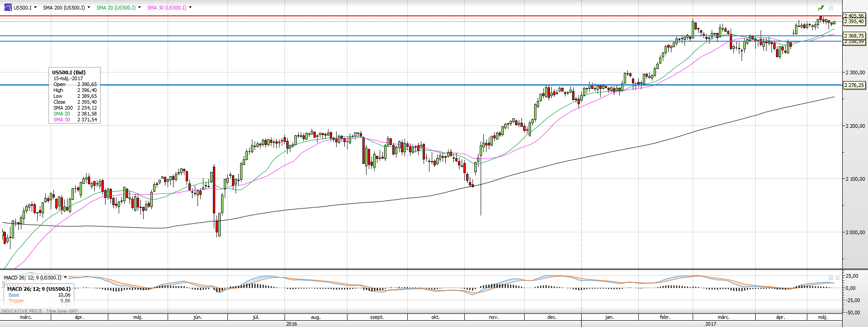
Task: Select the 2 405,56 price level label
Action: tap(854, 16)
